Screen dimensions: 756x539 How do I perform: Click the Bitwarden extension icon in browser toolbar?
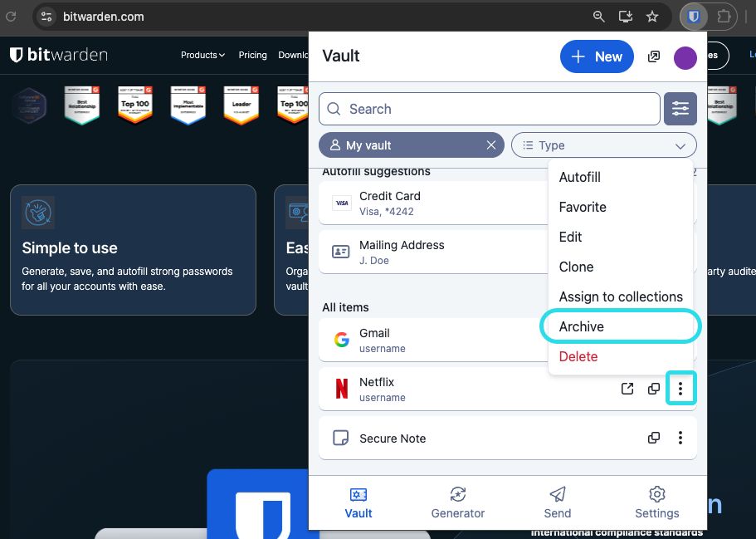[693, 17]
